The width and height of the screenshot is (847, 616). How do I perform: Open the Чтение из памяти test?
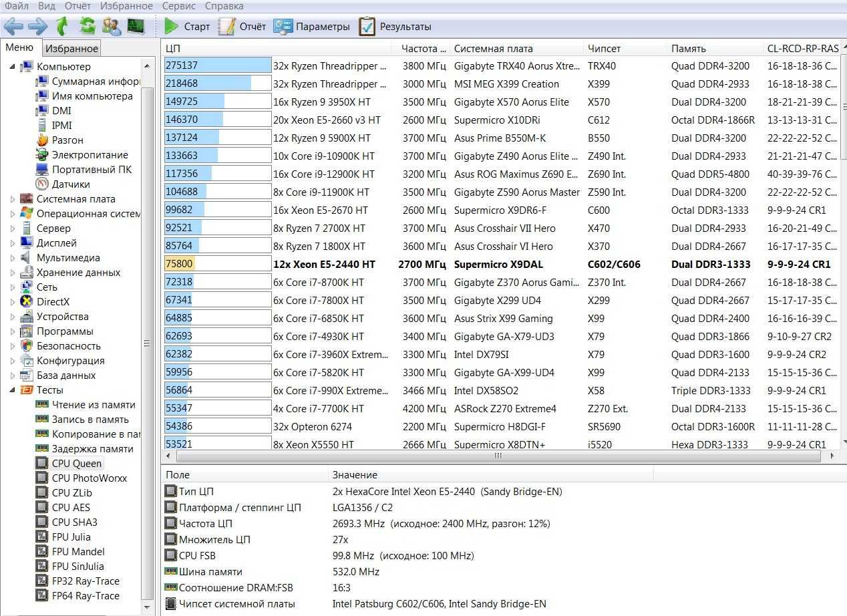pyautogui.click(x=86, y=405)
